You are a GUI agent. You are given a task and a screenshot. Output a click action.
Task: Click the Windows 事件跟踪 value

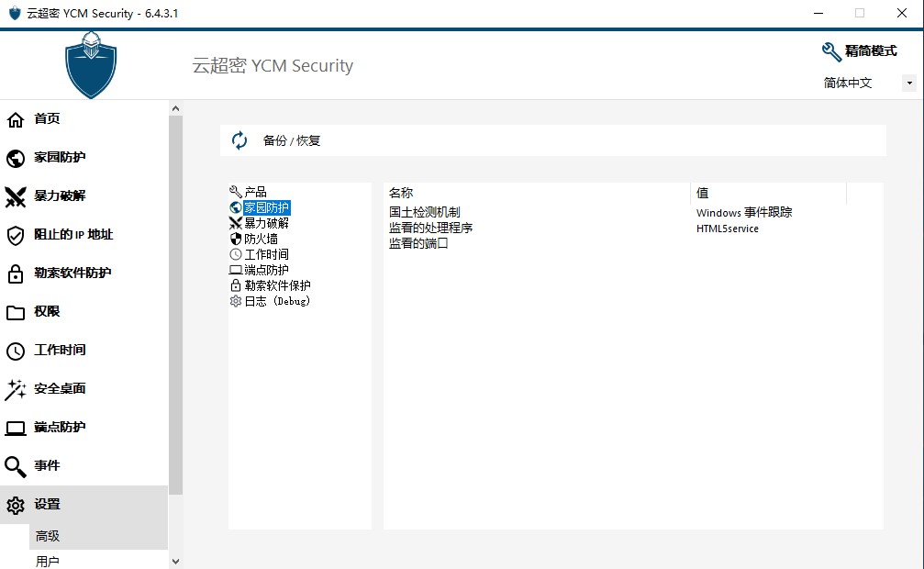[x=743, y=212]
